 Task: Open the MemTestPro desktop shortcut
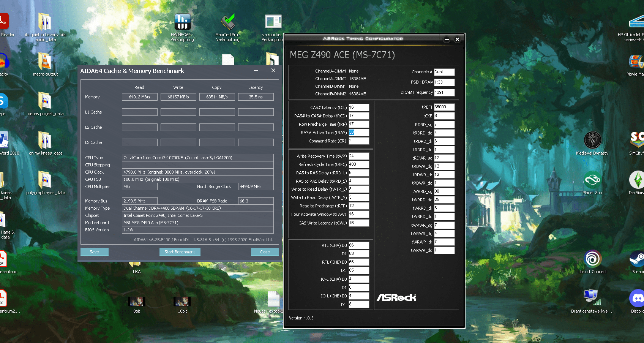pos(227,22)
